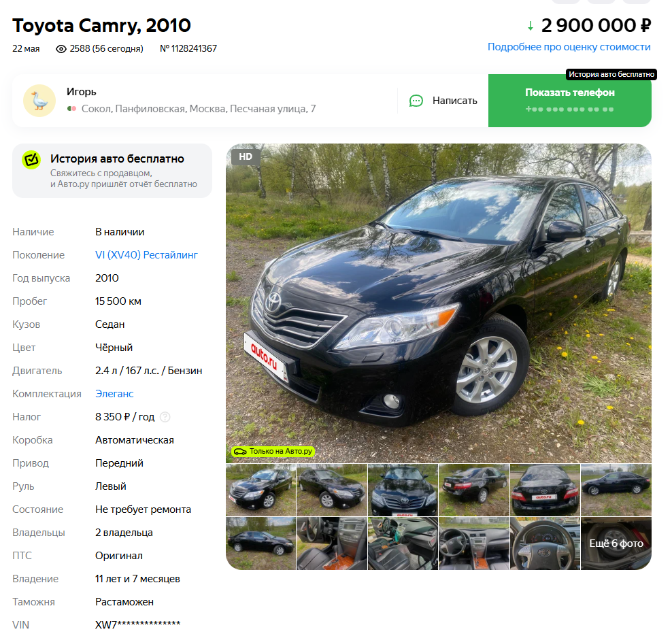Show the seller's phone number
The image size is (672, 636).
(569, 101)
